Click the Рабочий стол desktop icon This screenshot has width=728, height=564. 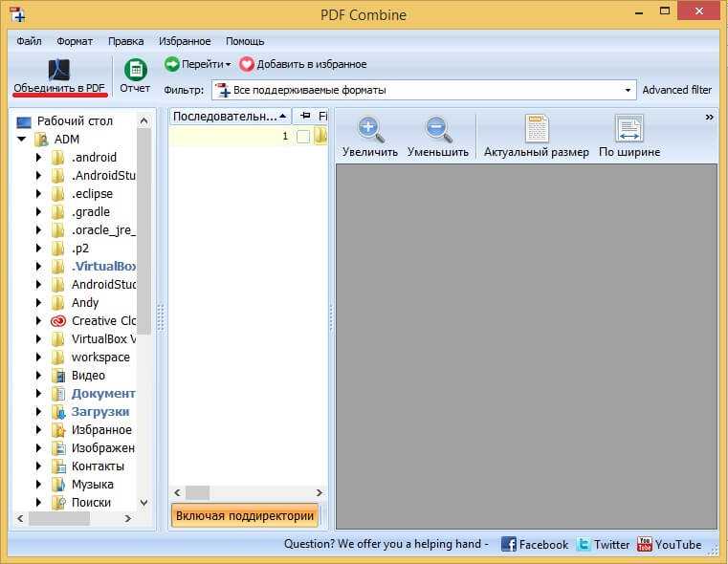24,122
